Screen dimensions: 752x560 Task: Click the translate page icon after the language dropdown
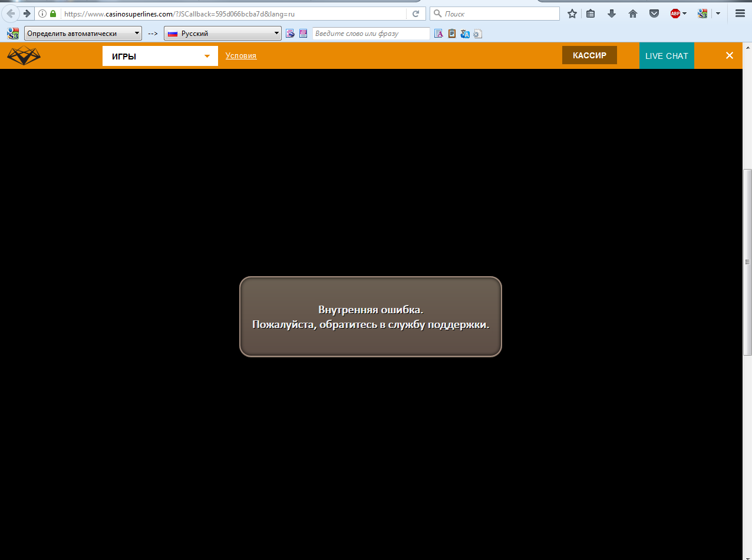pyautogui.click(x=290, y=34)
